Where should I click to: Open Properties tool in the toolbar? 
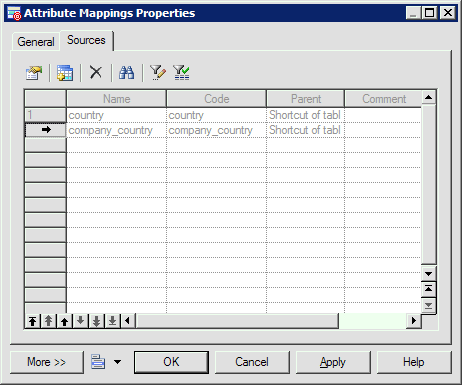[34, 73]
